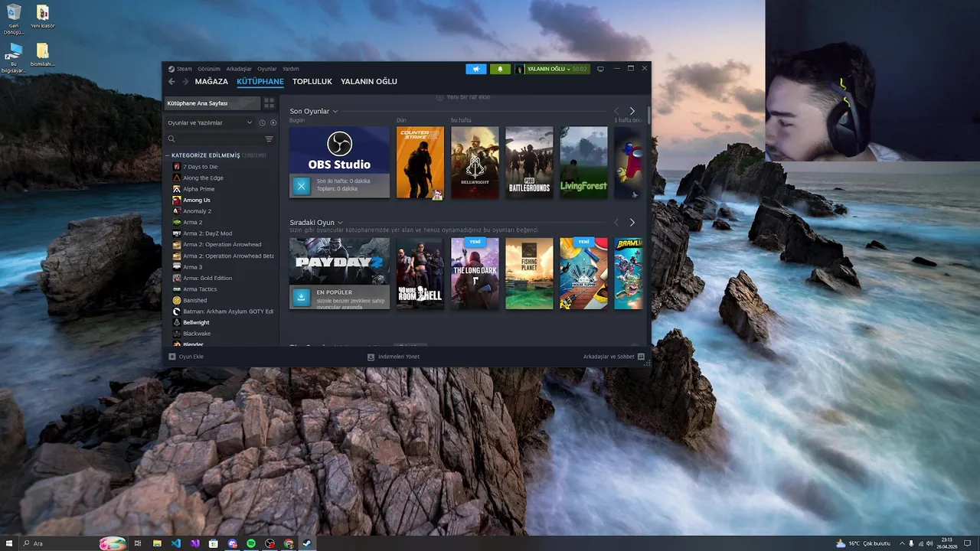Open friends list icon at bottom right
Image resolution: width=980 pixels, height=551 pixels.
641,357
